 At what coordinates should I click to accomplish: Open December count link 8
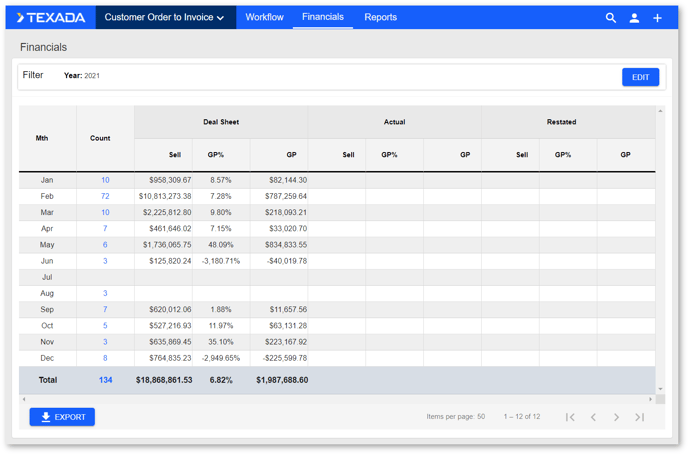coord(105,358)
